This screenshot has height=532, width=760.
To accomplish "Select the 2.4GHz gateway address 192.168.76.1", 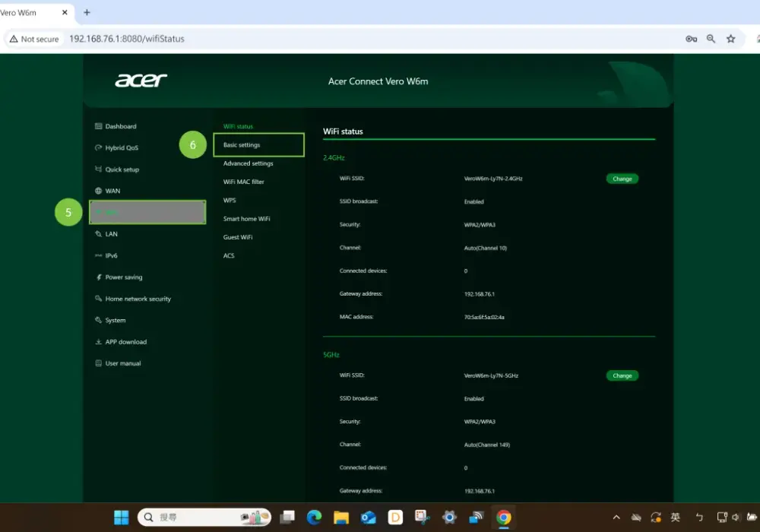I will (480, 294).
